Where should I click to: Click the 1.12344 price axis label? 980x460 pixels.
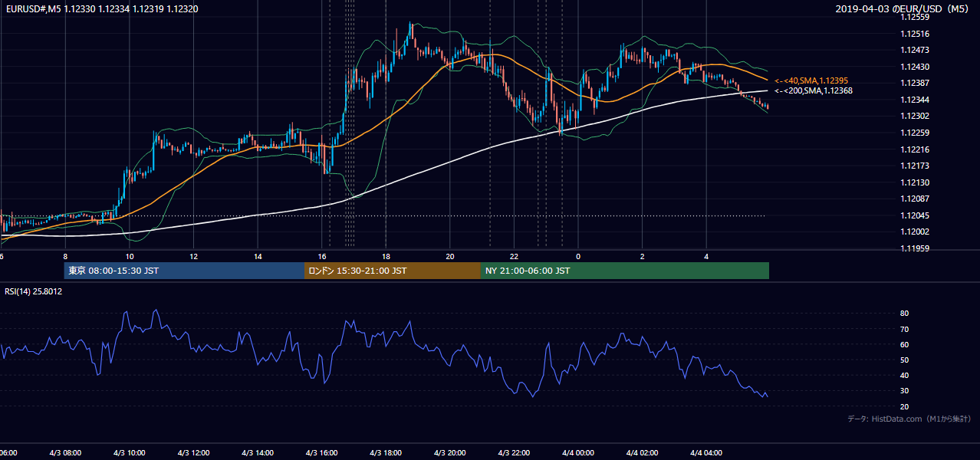pyautogui.click(x=916, y=100)
